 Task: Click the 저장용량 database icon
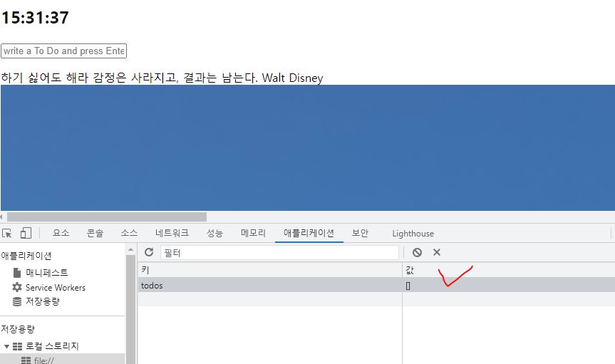(x=17, y=301)
